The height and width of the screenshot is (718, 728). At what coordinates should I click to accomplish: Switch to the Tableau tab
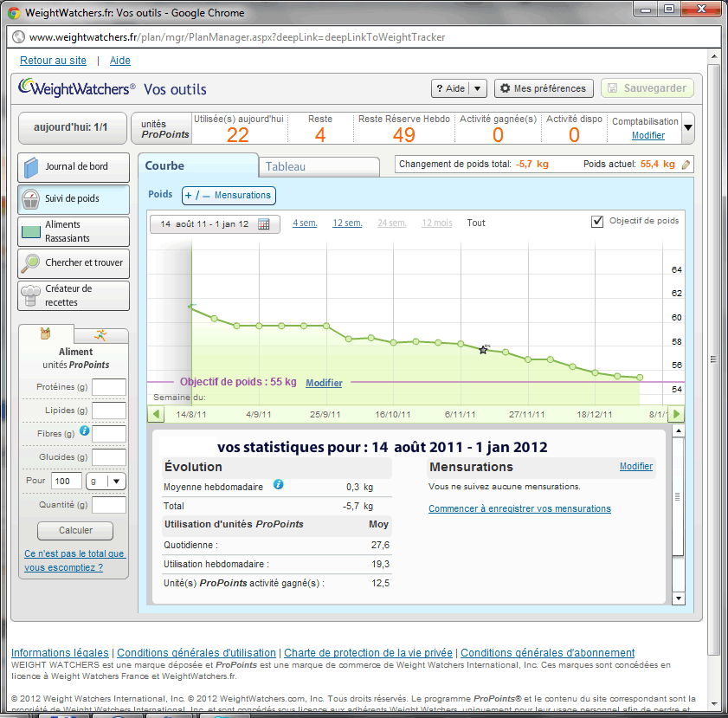pos(319,167)
